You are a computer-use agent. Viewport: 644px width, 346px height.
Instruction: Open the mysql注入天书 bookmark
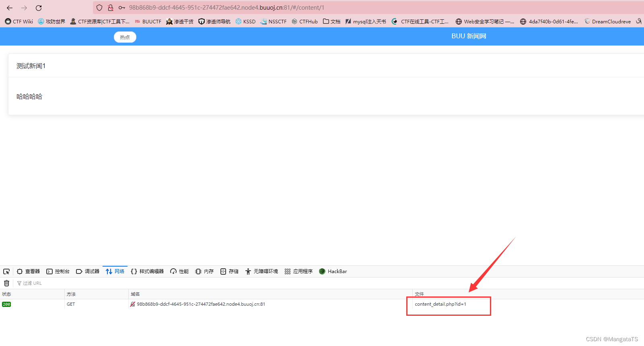(x=366, y=21)
